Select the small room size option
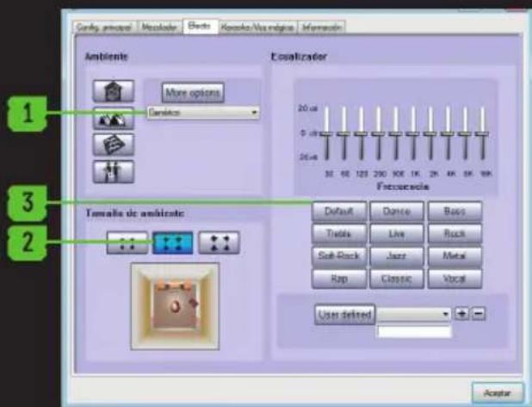Image resolution: width=532 pixels, height=407 pixels. pos(127,243)
